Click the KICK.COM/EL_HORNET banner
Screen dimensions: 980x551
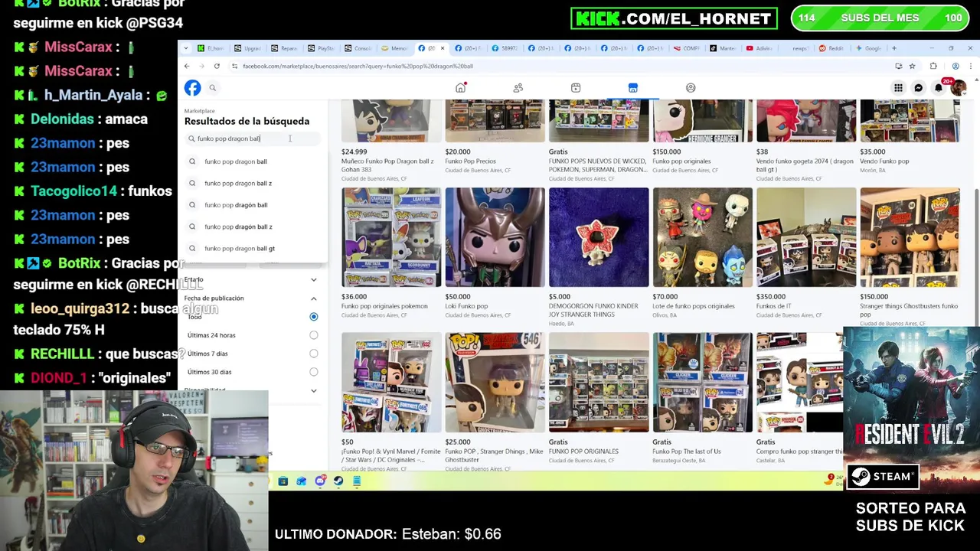coord(674,18)
